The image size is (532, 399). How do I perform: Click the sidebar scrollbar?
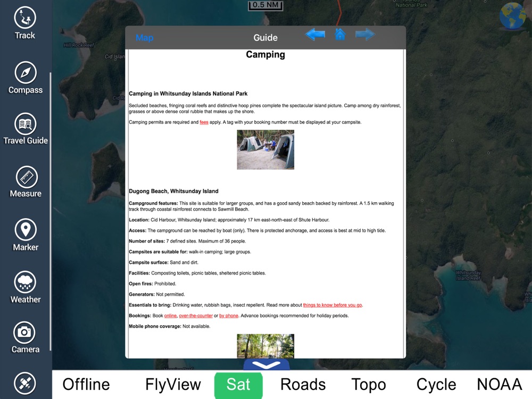click(51, 211)
